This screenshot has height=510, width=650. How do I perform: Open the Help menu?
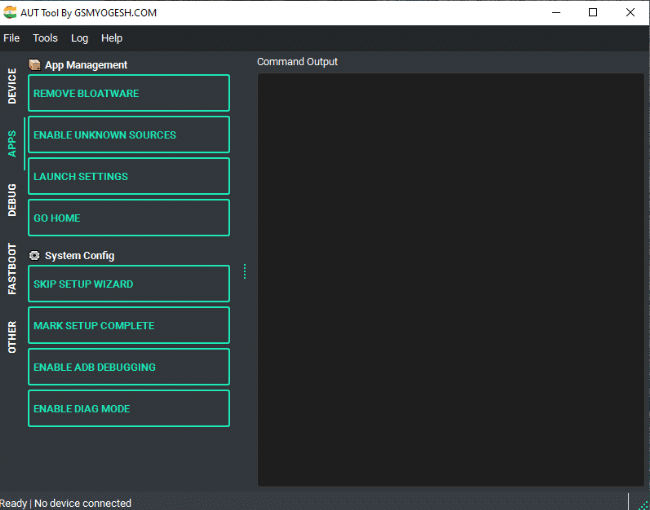[x=112, y=38]
